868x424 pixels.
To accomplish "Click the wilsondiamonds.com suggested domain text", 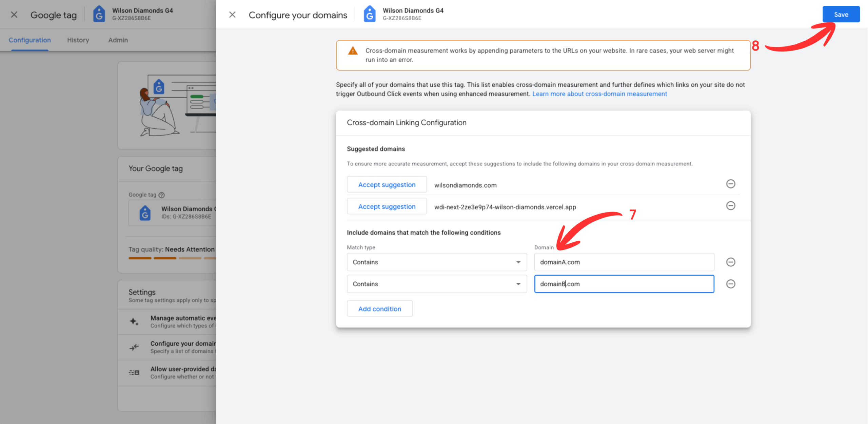I will (x=465, y=185).
